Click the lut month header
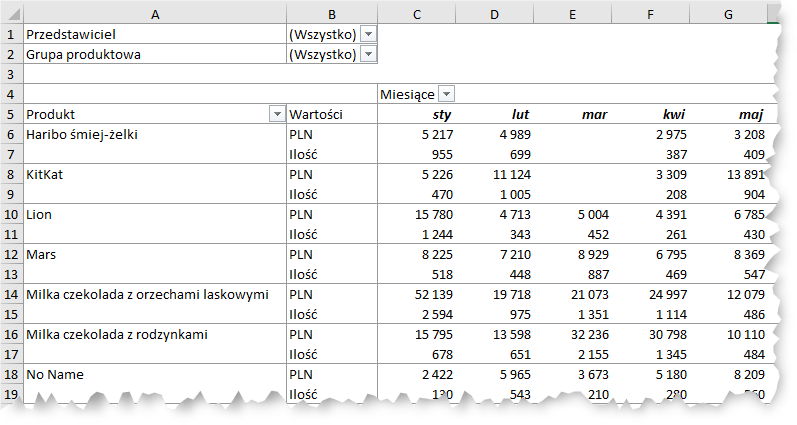 (495, 114)
